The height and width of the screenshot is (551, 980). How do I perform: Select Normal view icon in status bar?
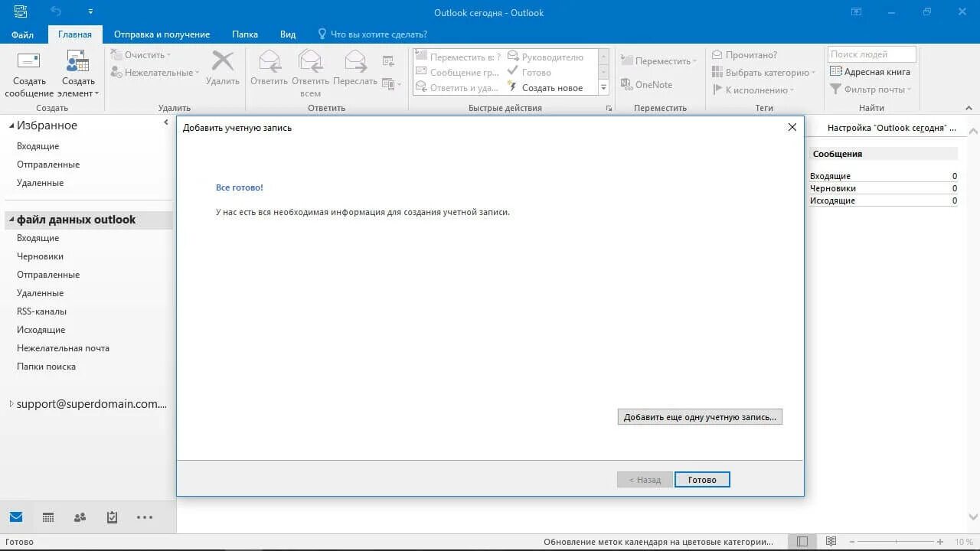[x=802, y=542]
